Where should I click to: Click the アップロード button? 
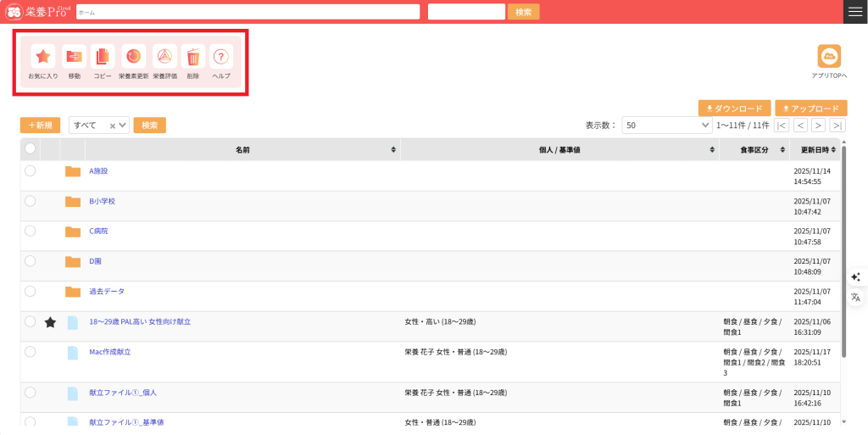(x=810, y=109)
